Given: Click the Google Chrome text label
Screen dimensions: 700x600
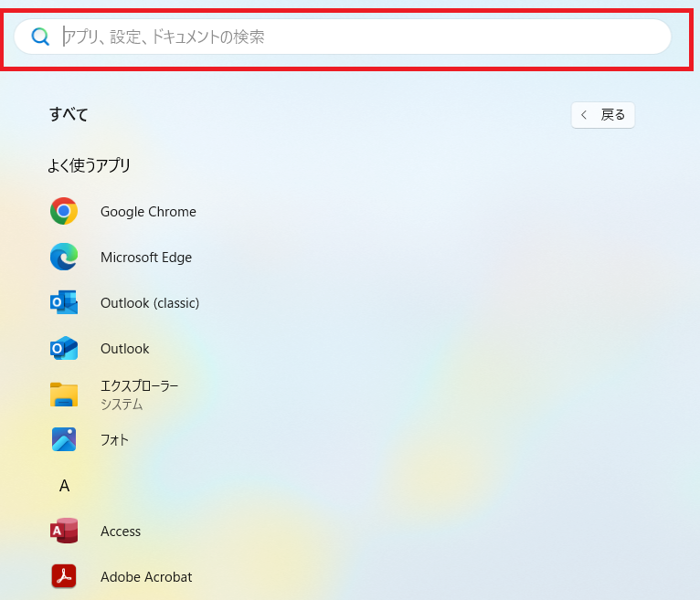Looking at the screenshot, I should [x=148, y=212].
